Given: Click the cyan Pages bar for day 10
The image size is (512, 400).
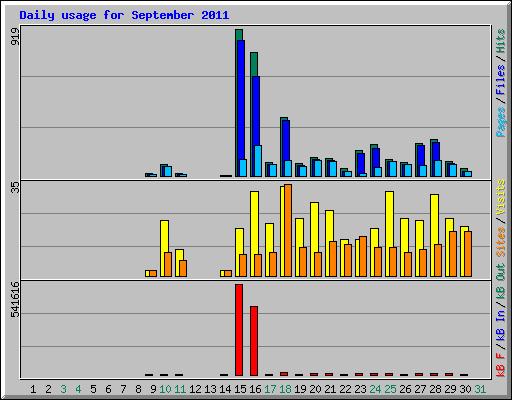Looking at the screenshot, I should tap(168, 171).
